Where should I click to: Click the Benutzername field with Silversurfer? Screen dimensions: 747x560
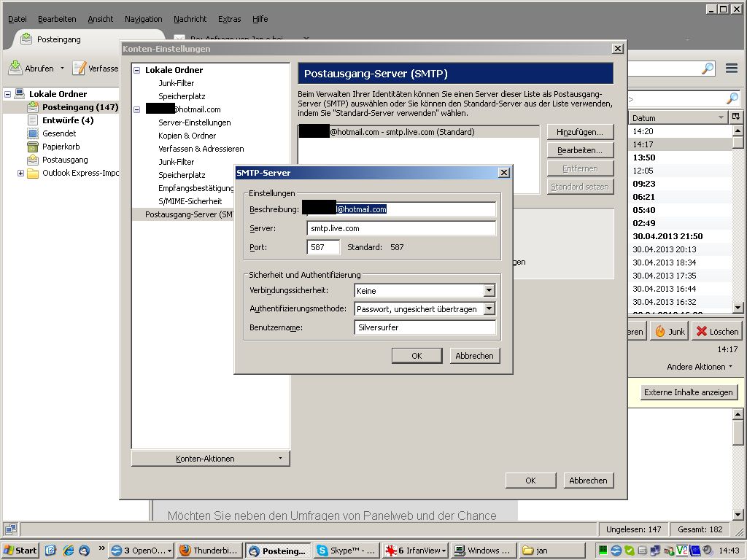[x=425, y=327]
